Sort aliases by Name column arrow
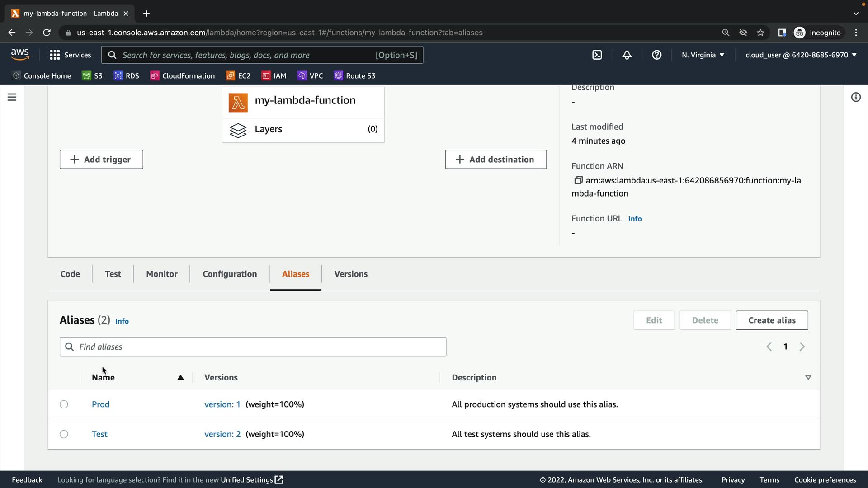868x488 pixels. 180,378
